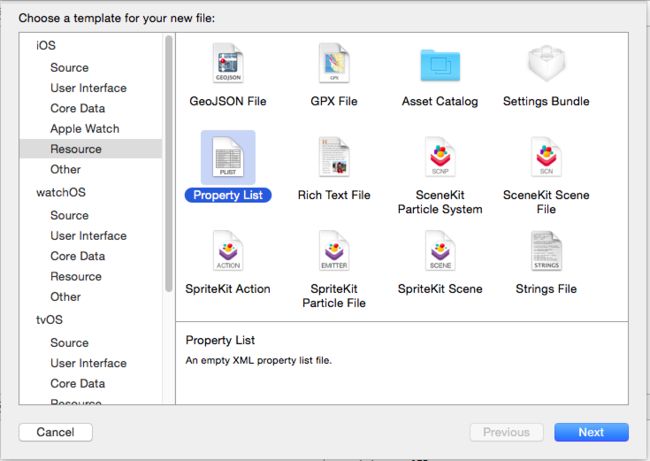This screenshot has height=461, width=650.
Task: Choose Apple Watch category
Action: click(x=85, y=129)
